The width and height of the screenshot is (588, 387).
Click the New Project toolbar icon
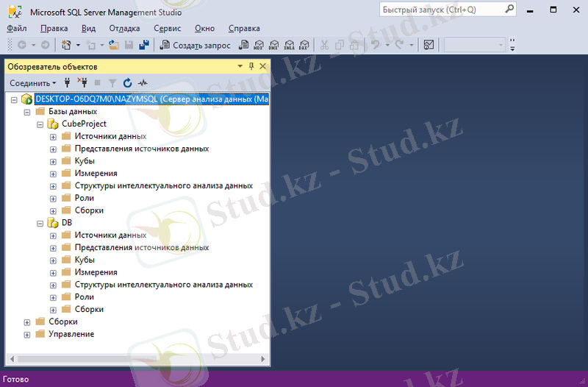tap(66, 45)
